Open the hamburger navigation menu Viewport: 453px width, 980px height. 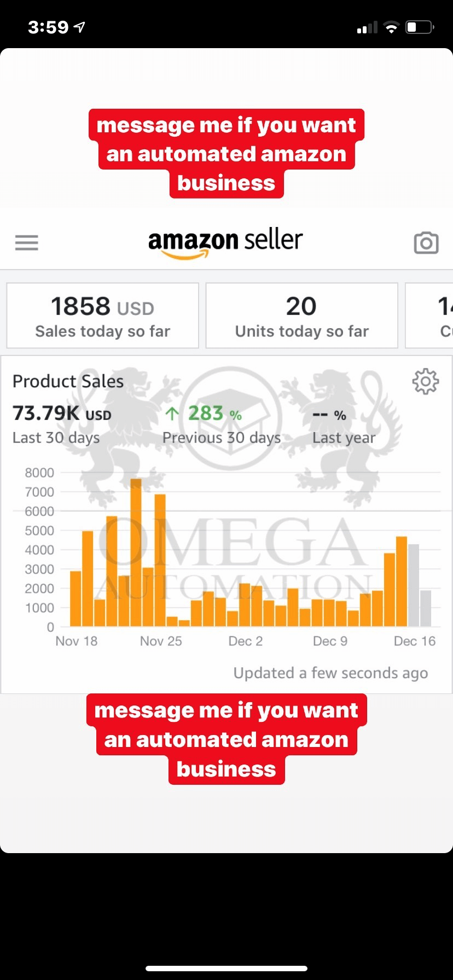(x=27, y=242)
